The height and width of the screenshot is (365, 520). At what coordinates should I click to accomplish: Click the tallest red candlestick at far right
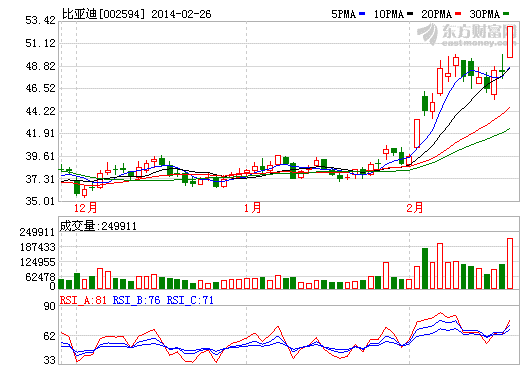510,42
